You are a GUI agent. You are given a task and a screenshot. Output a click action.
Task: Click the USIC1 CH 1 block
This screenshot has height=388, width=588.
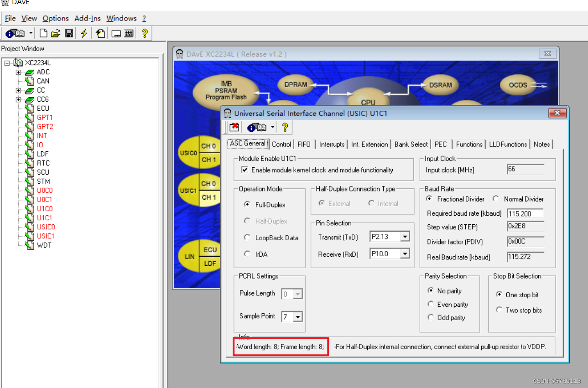point(208,197)
